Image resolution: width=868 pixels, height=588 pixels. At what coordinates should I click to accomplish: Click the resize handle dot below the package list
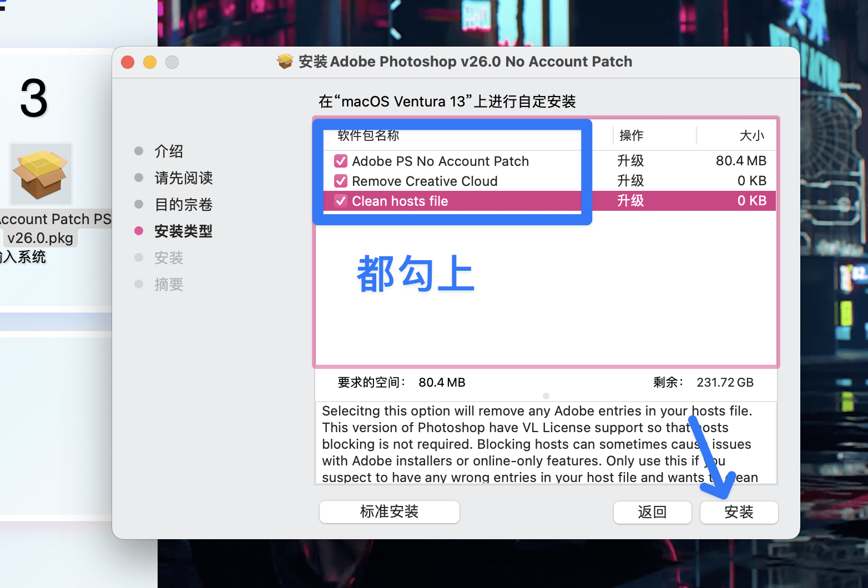(546, 396)
